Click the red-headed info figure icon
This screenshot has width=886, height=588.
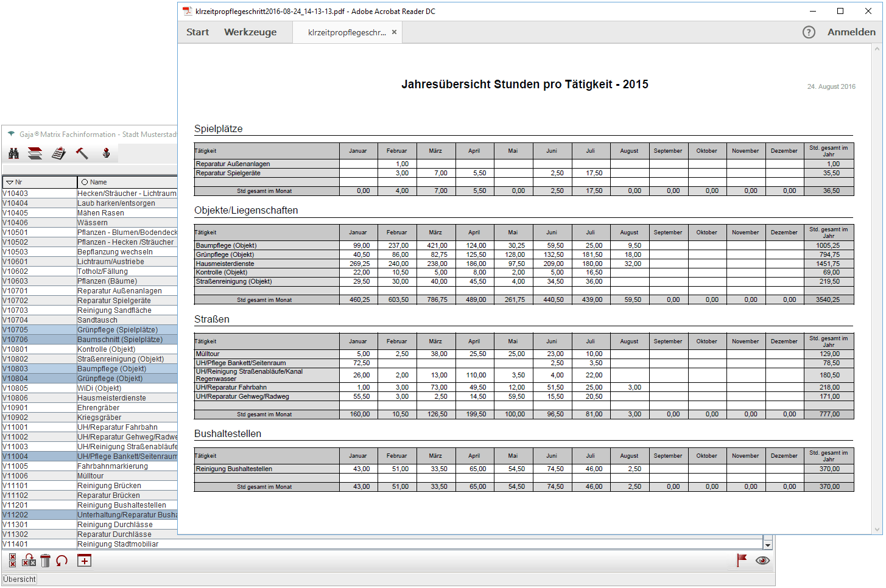pyautogui.click(x=106, y=153)
